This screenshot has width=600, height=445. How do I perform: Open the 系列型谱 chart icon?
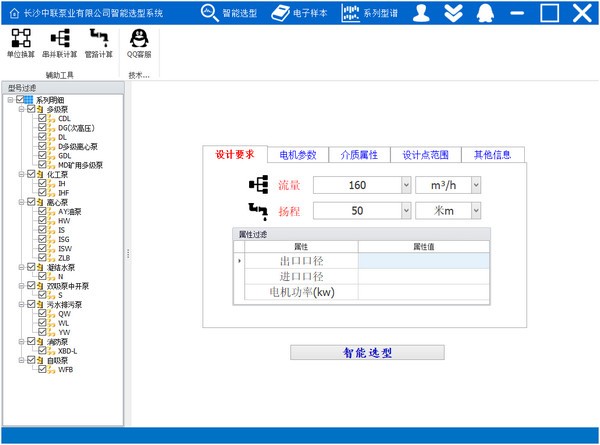click(x=350, y=13)
